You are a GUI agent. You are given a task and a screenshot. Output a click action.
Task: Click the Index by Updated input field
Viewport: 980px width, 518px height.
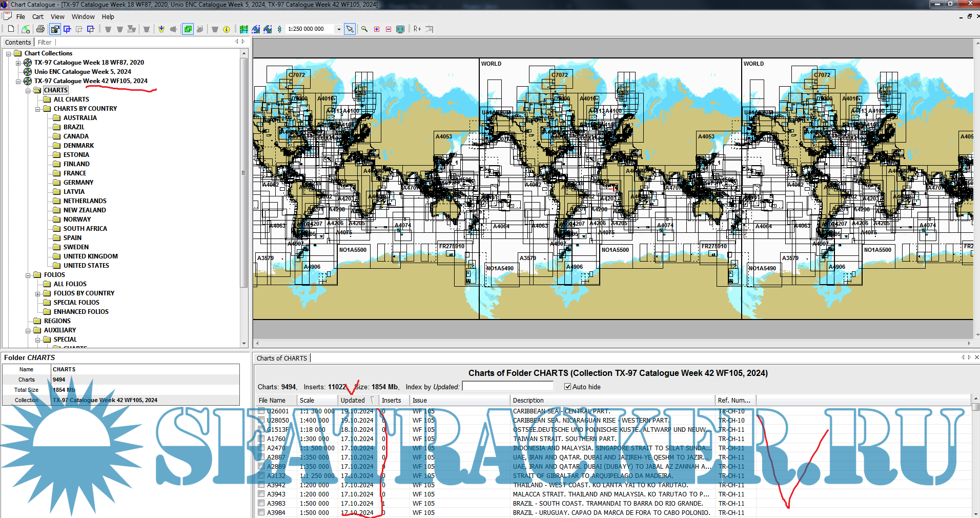pos(507,387)
